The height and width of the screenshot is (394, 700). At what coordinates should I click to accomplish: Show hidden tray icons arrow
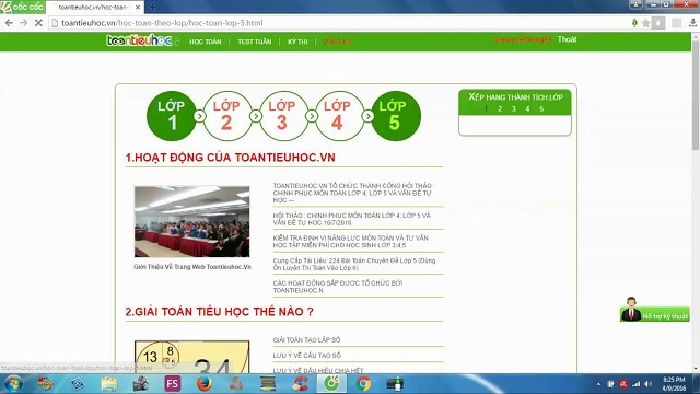(x=598, y=384)
